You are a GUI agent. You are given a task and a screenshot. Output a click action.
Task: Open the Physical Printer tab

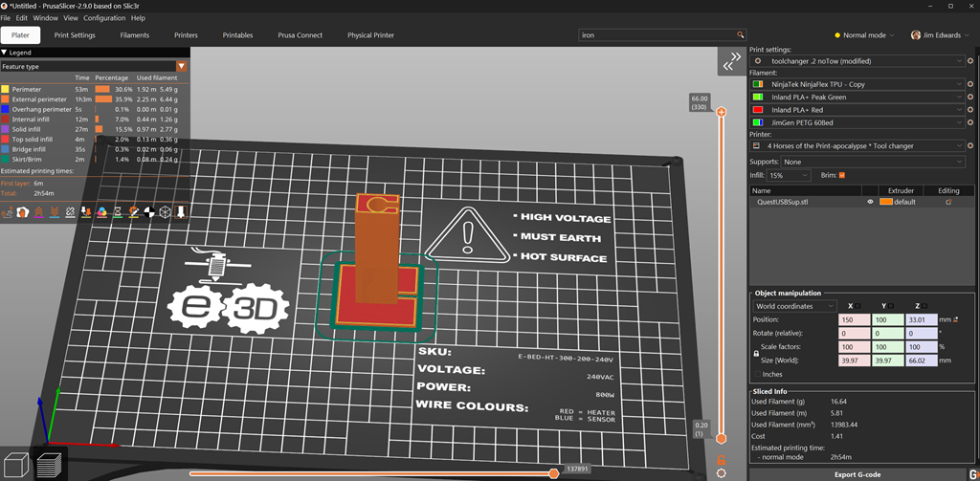point(370,35)
